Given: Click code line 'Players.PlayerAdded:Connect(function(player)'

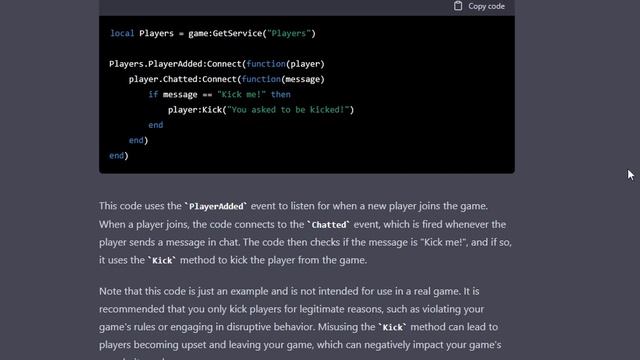Looking at the screenshot, I should pyautogui.click(x=217, y=64).
